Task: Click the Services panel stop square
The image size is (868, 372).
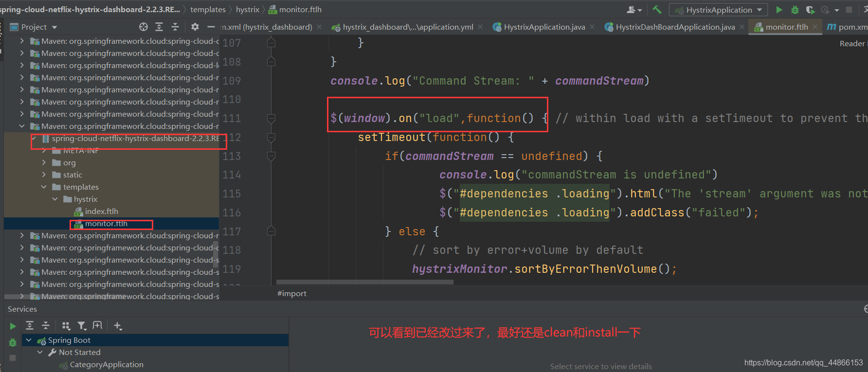Action: point(13,358)
